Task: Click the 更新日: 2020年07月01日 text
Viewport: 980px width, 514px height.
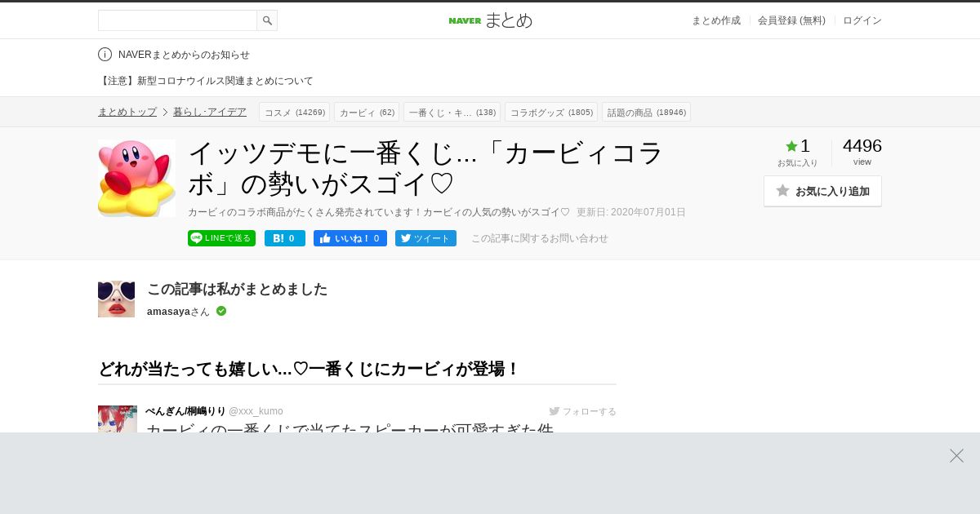Action: [x=631, y=212]
